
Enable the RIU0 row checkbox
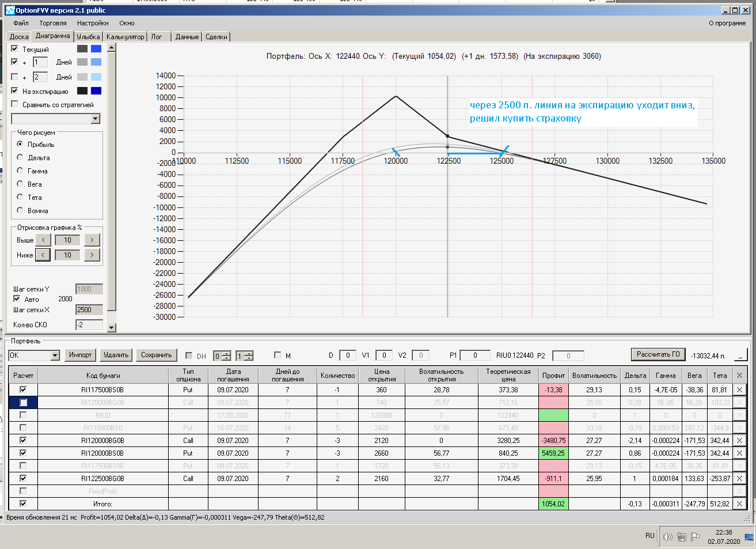click(23, 415)
